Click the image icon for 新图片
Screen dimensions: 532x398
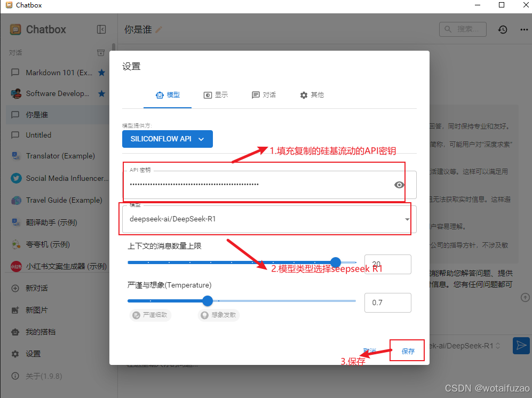point(15,310)
